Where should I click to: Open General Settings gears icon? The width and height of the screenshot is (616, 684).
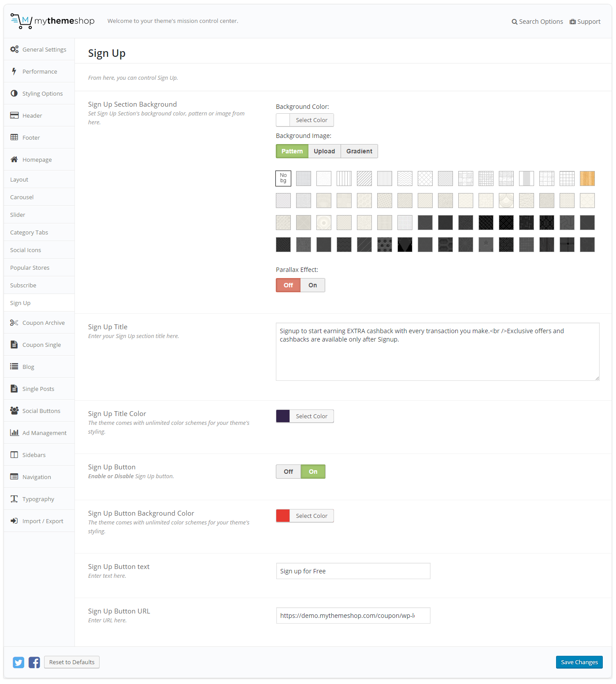tap(15, 49)
